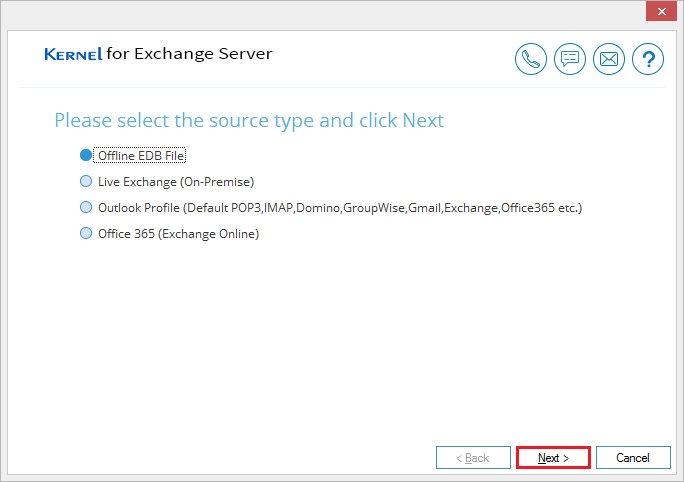Click the empty title bar of the window

coord(323,13)
